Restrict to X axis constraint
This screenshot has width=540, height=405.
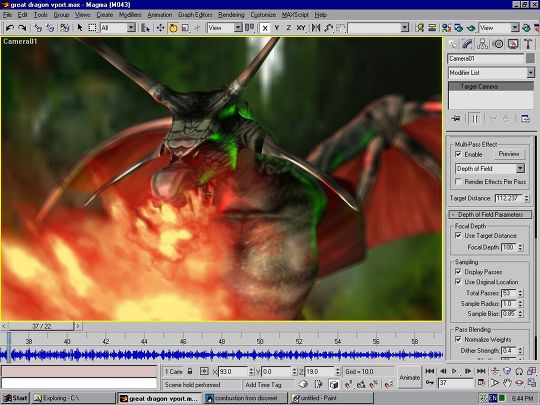pos(265,28)
